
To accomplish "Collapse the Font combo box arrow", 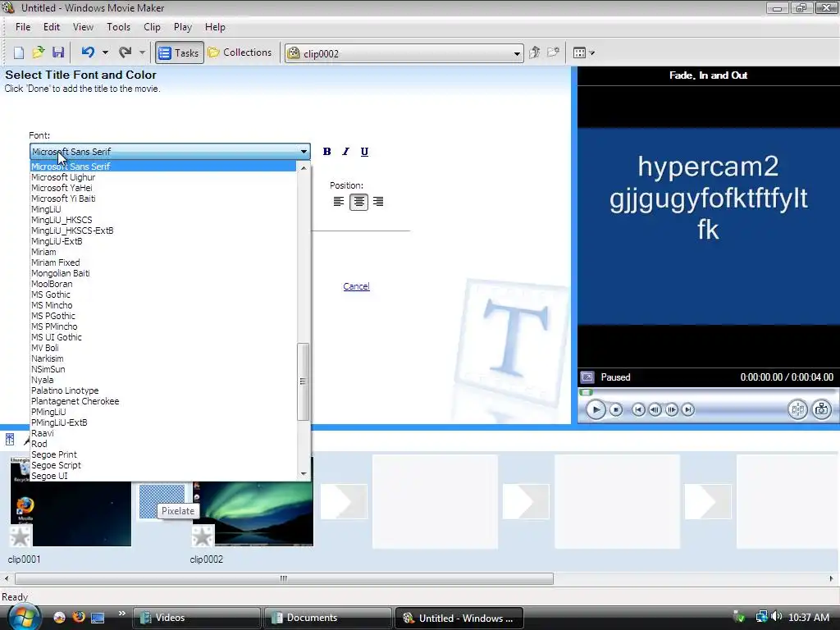I will 304,152.
